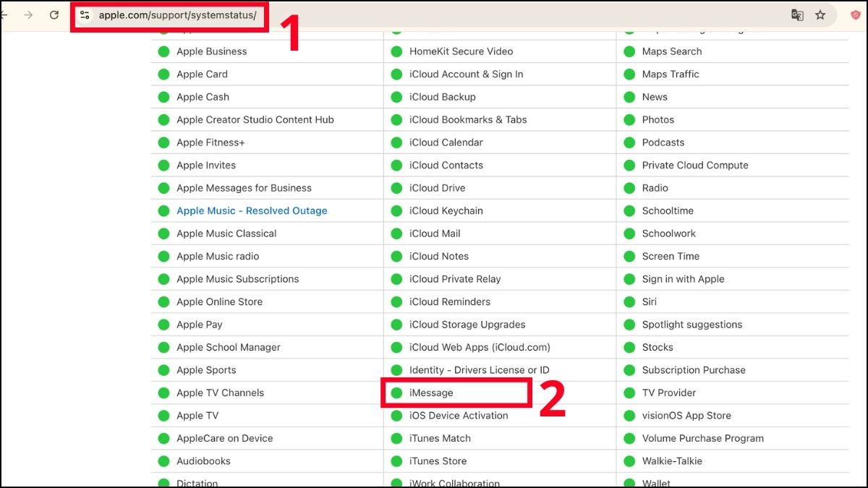Select Apple Creator Studio Content Hub
This screenshot has height=488, width=868.
click(255, 120)
